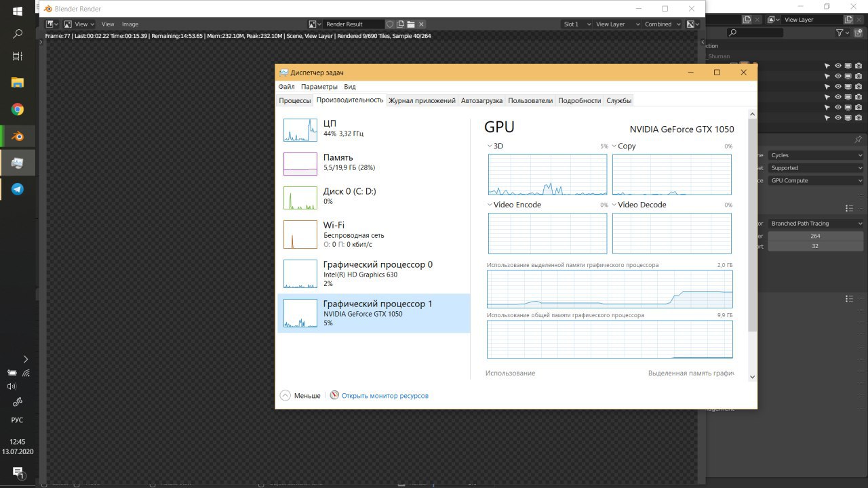Switch to the Подробности tab

coord(579,100)
